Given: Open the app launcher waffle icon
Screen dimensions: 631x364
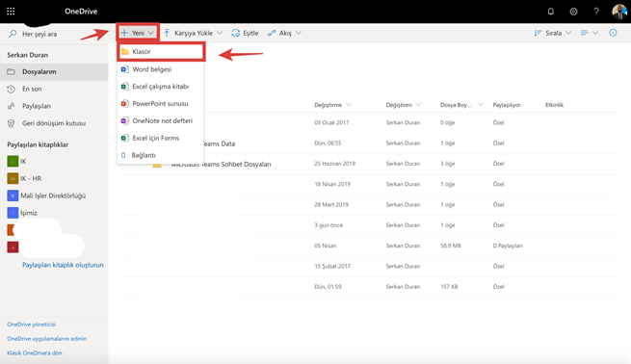Looking at the screenshot, I should coord(11,12).
